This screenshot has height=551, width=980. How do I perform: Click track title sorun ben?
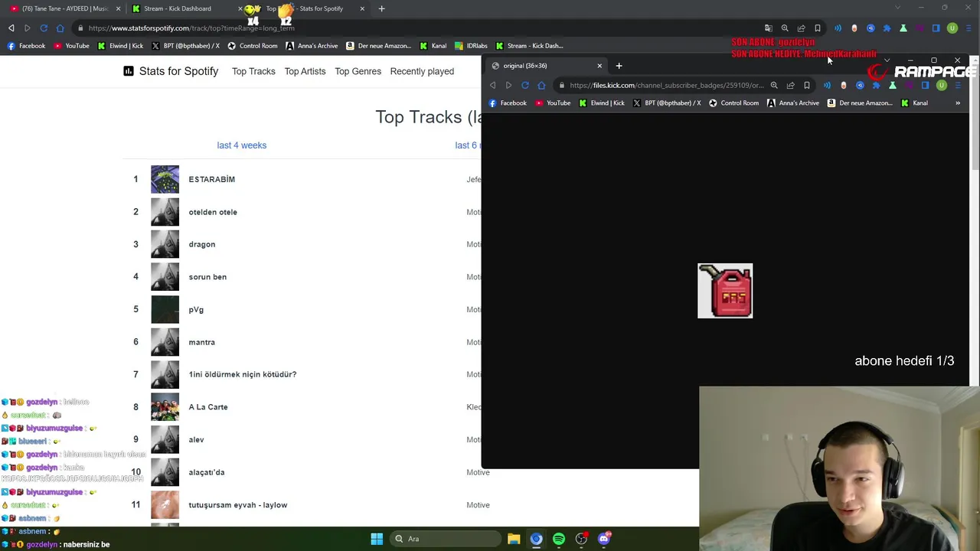pos(207,277)
